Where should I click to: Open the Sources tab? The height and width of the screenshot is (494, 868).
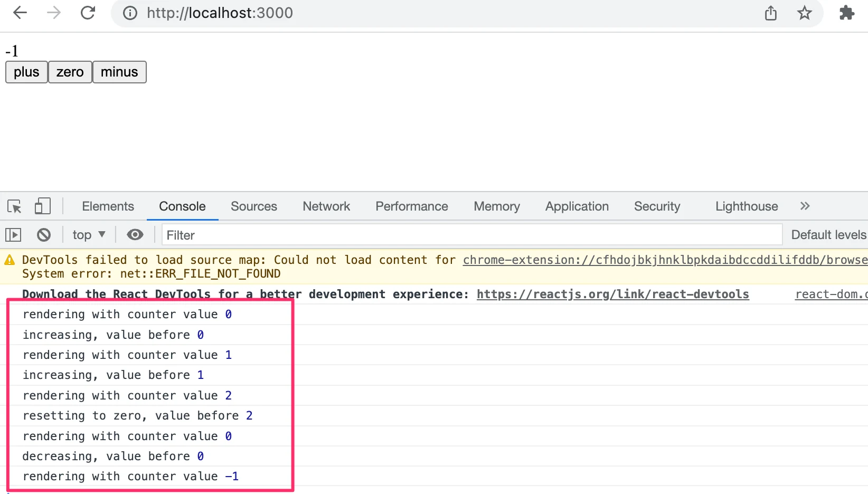click(254, 206)
